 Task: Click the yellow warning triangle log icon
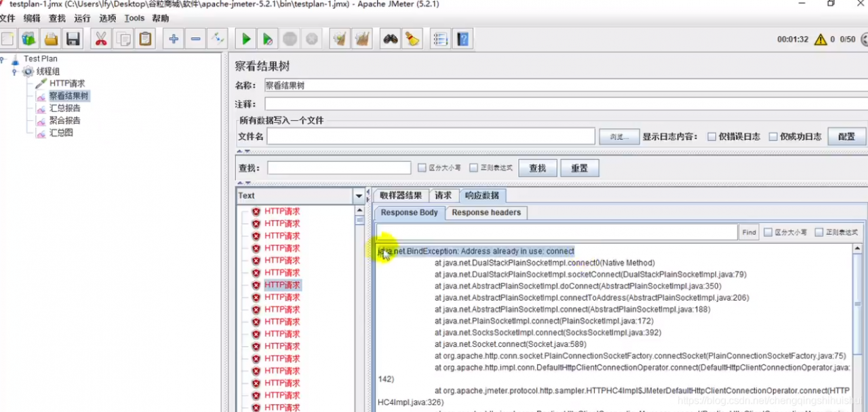pyautogui.click(x=821, y=39)
